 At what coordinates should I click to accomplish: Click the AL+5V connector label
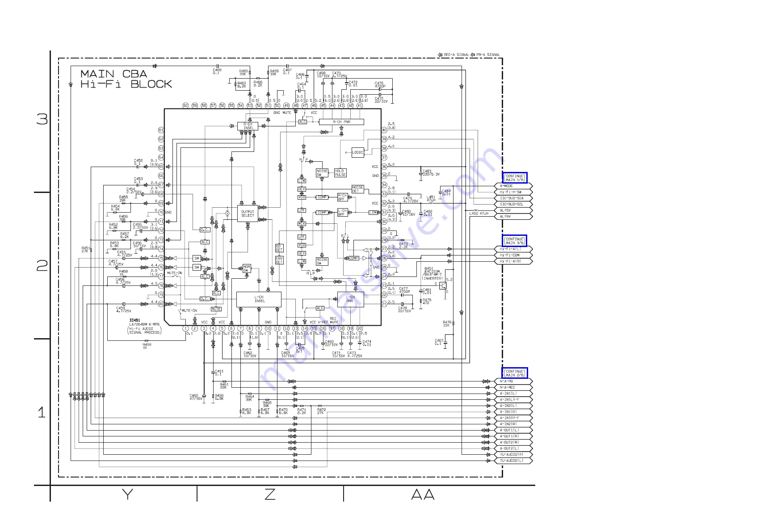[513, 210]
